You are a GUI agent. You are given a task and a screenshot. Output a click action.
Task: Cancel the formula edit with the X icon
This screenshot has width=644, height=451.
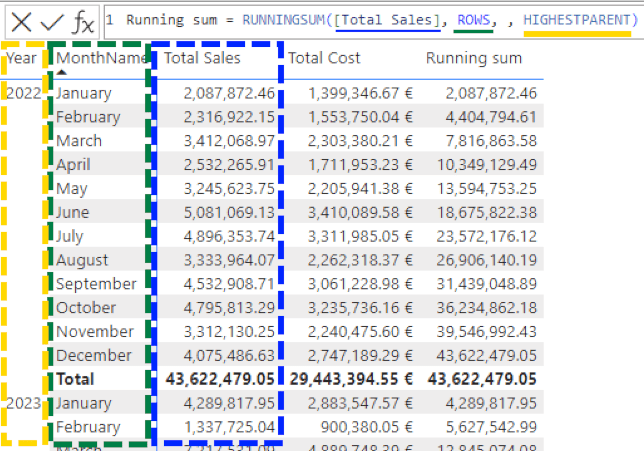(21, 20)
